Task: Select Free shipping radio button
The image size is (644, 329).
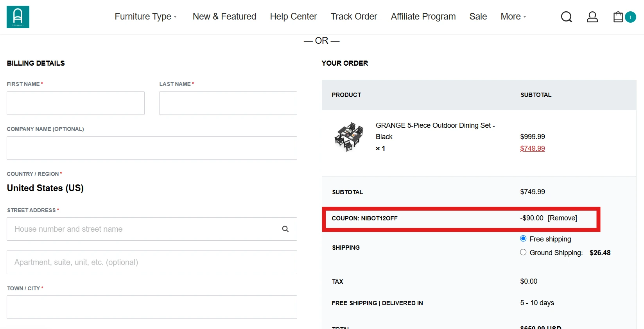Action: point(523,238)
